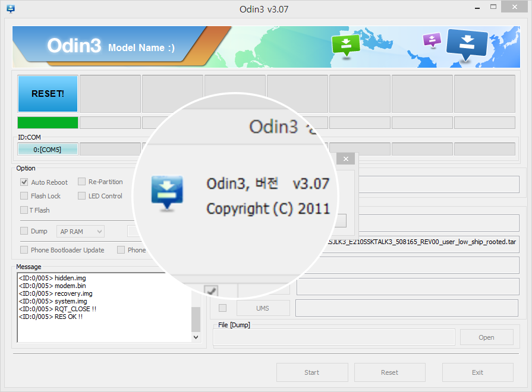Click the purple download bubble icon in banner
Screen dimensions: 532x392
tap(432, 40)
